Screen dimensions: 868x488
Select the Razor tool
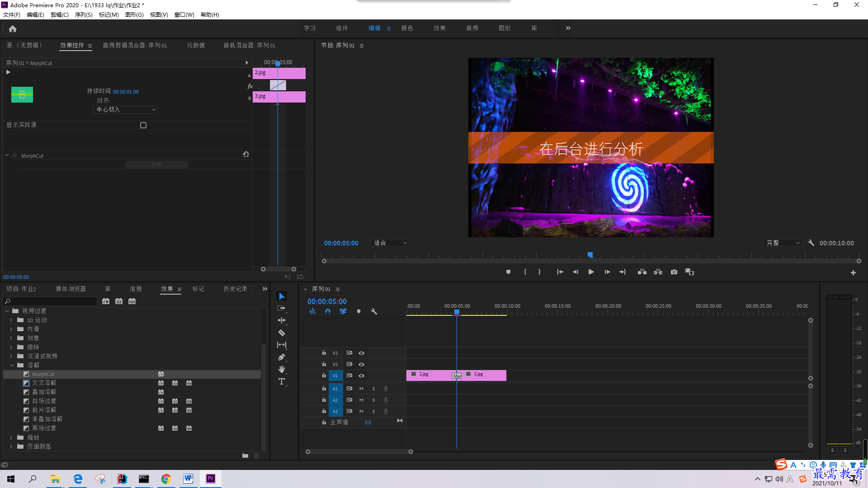pos(282,333)
